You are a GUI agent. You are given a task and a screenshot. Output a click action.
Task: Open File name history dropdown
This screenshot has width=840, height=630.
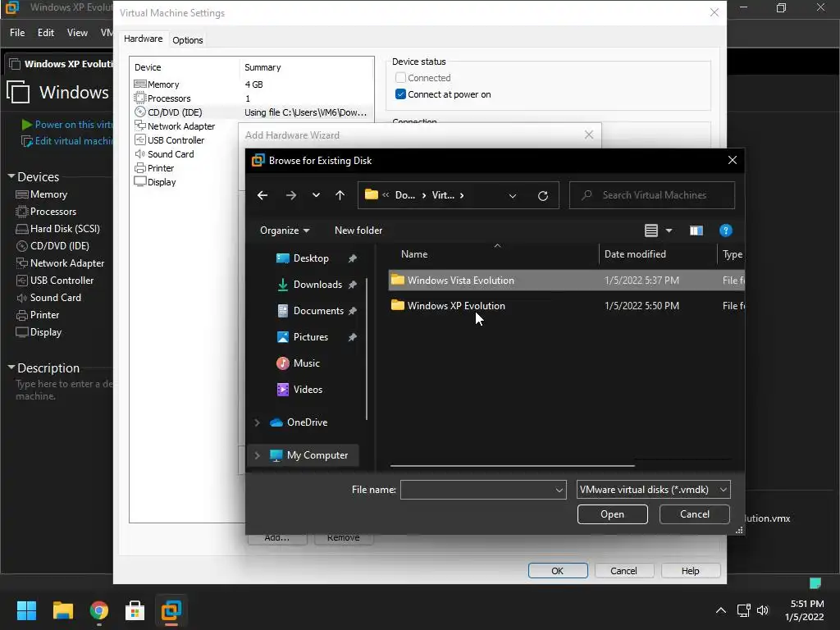[x=559, y=490]
